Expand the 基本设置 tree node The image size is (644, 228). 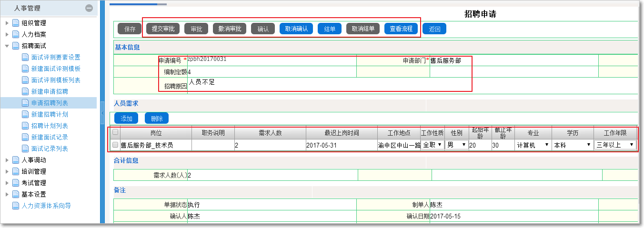pyautogui.click(x=7, y=194)
